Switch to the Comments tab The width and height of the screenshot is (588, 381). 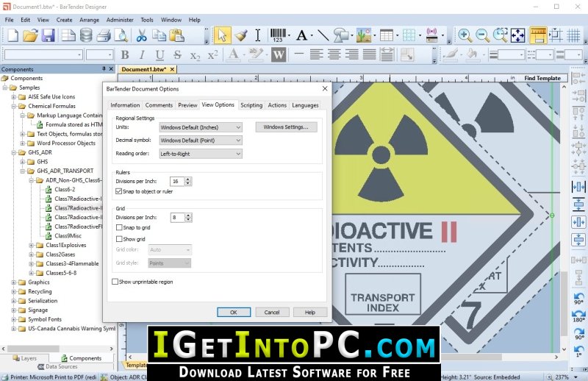(x=159, y=105)
